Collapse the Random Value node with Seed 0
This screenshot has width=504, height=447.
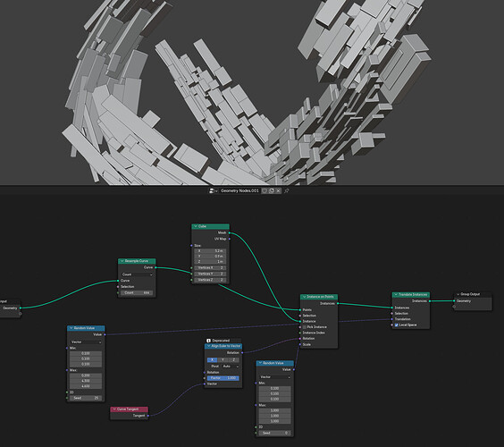click(x=260, y=363)
